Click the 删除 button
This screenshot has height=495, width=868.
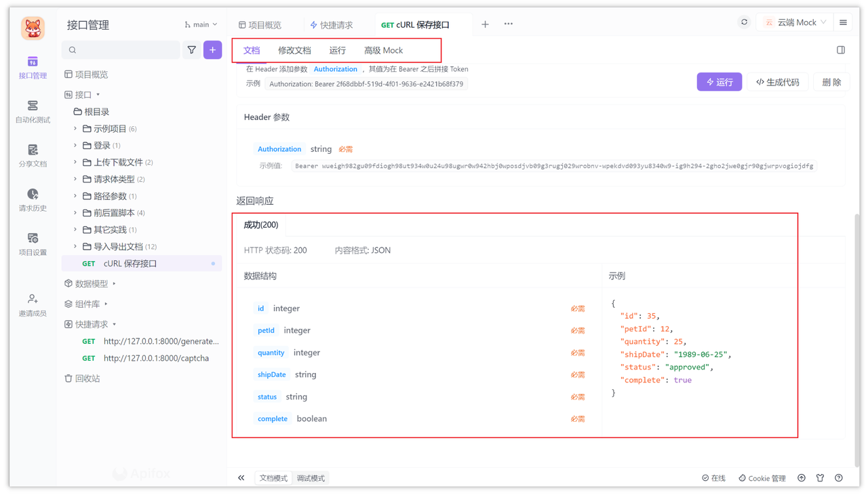click(x=831, y=82)
